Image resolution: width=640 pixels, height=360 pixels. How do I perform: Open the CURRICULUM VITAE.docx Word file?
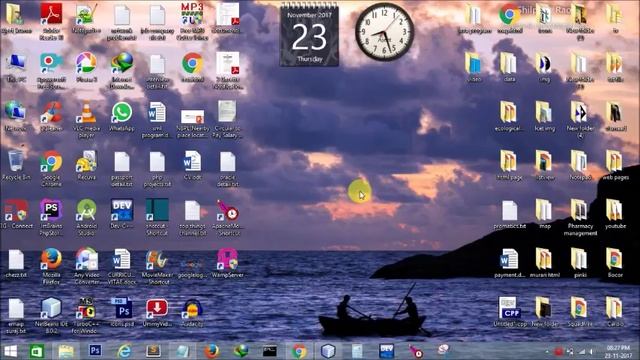tap(122, 266)
